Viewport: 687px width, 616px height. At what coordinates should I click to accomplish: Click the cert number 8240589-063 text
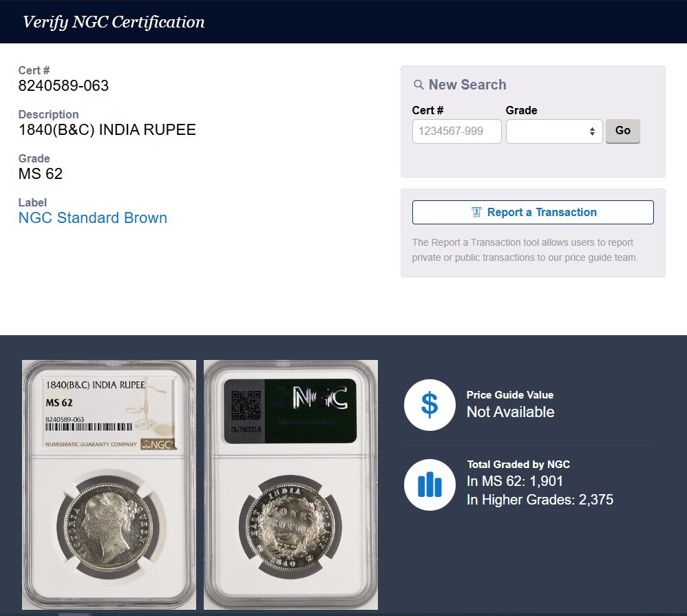[63, 85]
